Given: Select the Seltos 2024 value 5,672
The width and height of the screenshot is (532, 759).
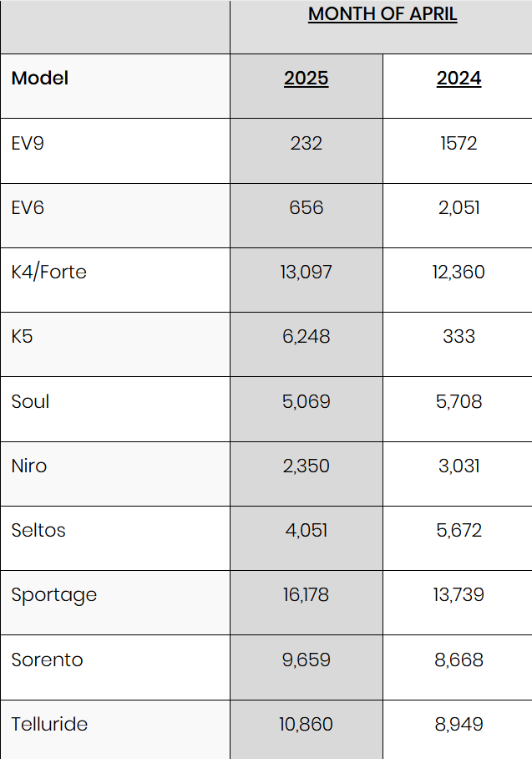Looking at the screenshot, I should [459, 530].
